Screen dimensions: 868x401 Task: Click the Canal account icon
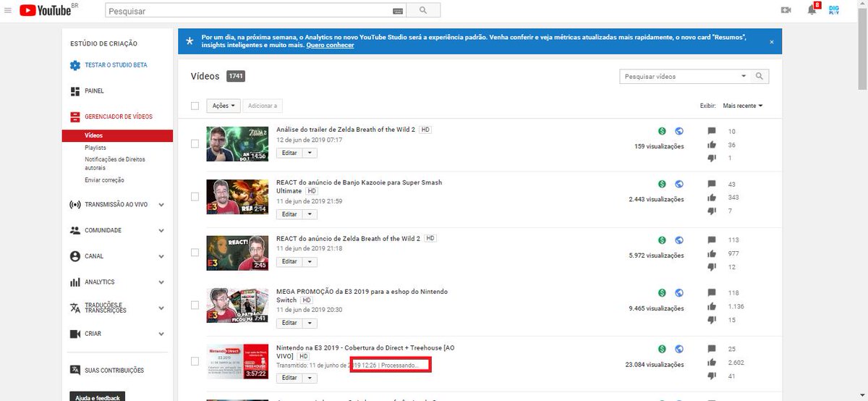(x=75, y=256)
